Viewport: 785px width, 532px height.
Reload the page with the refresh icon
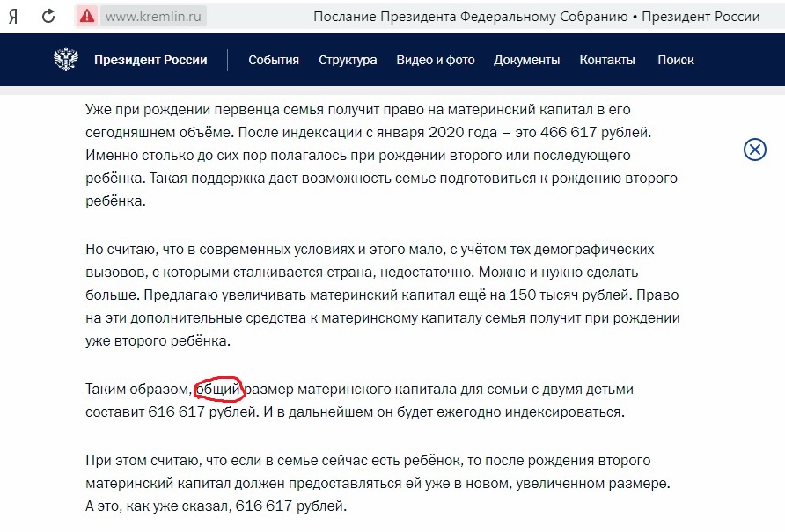pyautogui.click(x=49, y=16)
